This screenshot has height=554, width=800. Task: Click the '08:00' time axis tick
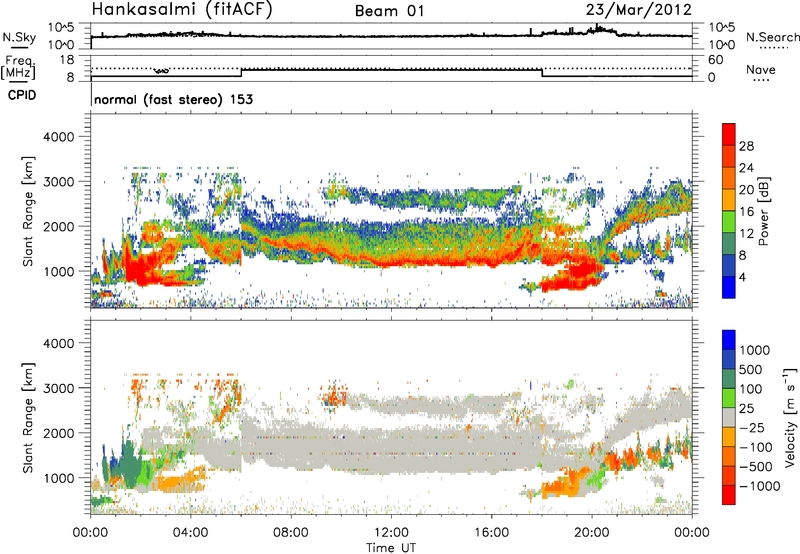tap(290, 533)
